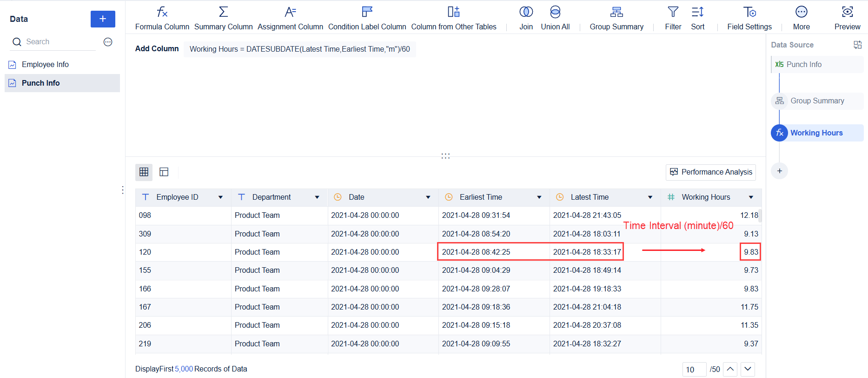Click the Search field in Data panel
The image size is (868, 378).
tap(53, 42)
